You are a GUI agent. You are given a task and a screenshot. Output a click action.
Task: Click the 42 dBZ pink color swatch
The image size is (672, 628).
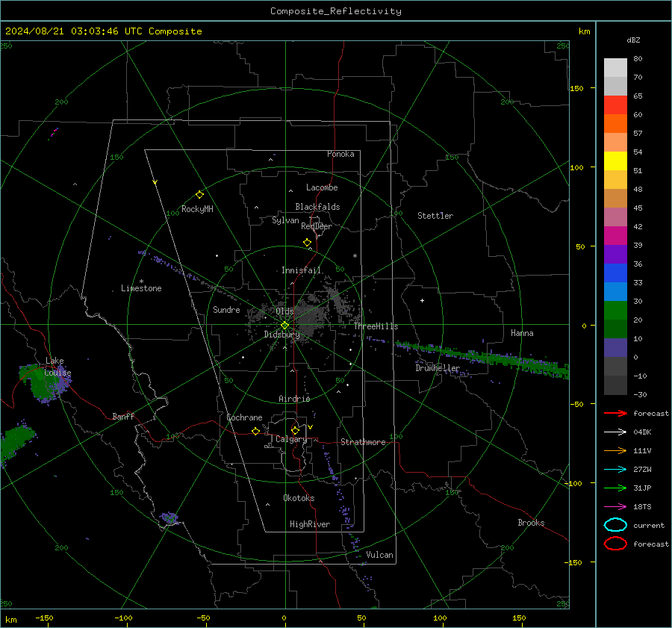point(615,217)
